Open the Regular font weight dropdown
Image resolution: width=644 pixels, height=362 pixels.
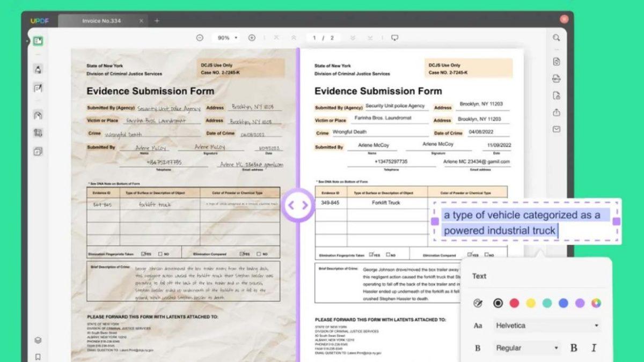click(x=526, y=348)
